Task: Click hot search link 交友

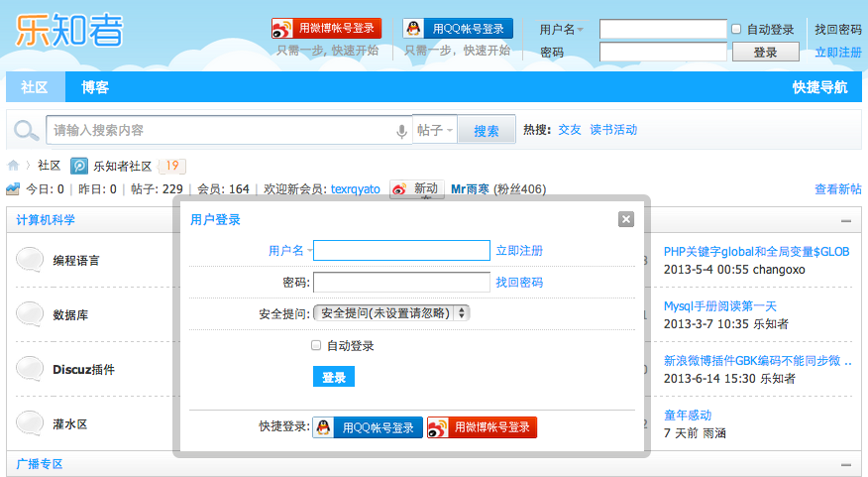Action: coord(570,130)
